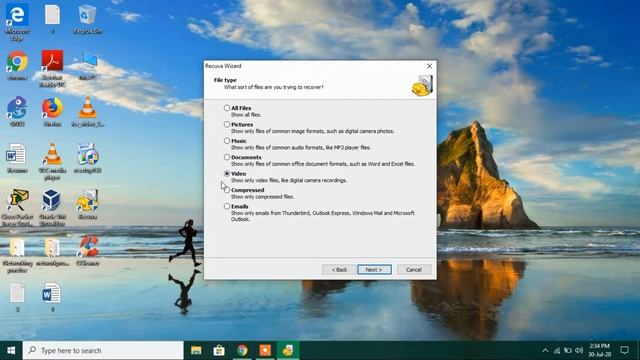Viewport: 640px width, 360px height.
Task: Open the Acrobat Reader DC shortcut
Action: (52, 68)
